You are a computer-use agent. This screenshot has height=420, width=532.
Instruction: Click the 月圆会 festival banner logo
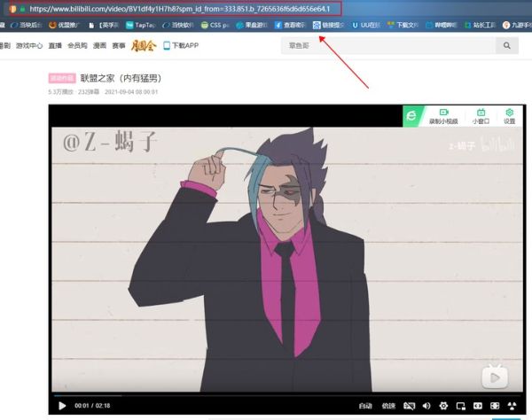click(144, 45)
